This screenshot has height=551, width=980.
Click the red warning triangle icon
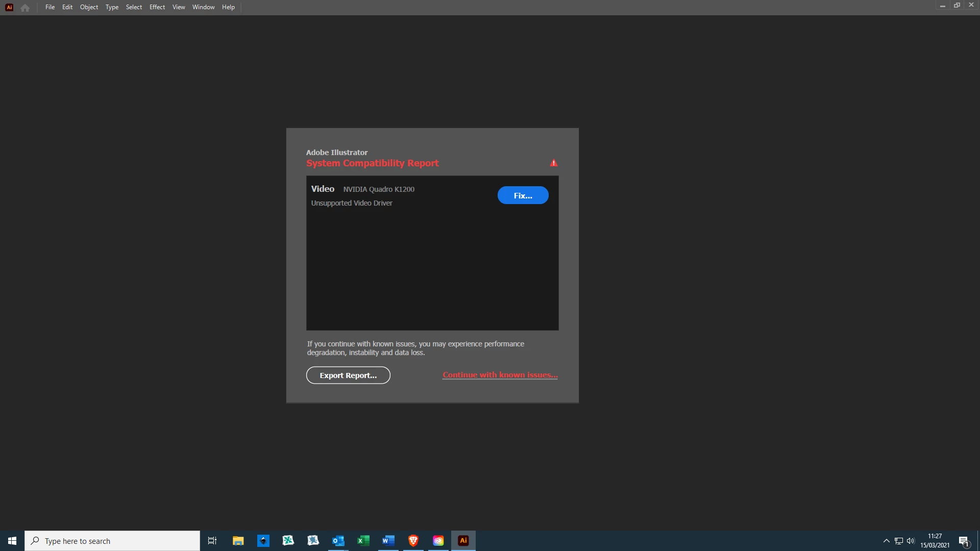point(554,163)
